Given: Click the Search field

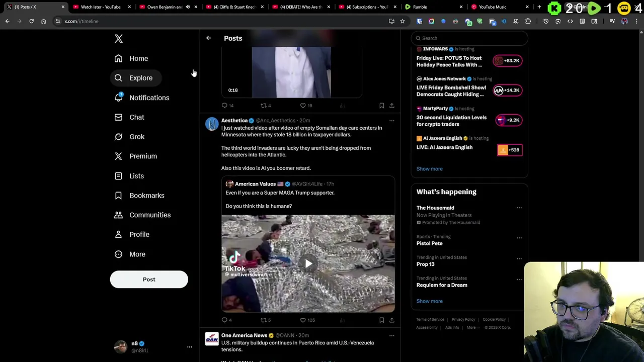Looking at the screenshot, I should pyautogui.click(x=469, y=38).
